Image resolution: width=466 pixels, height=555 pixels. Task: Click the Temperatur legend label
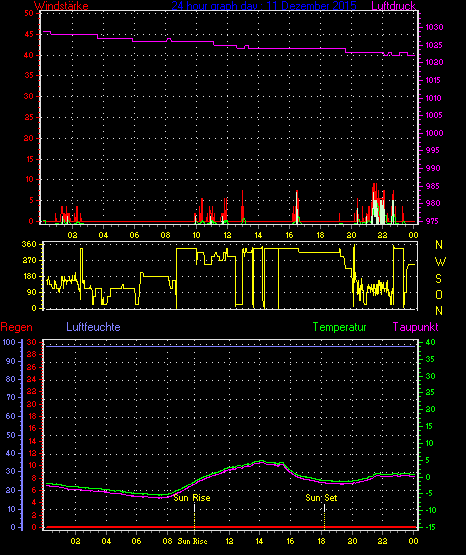point(339,327)
